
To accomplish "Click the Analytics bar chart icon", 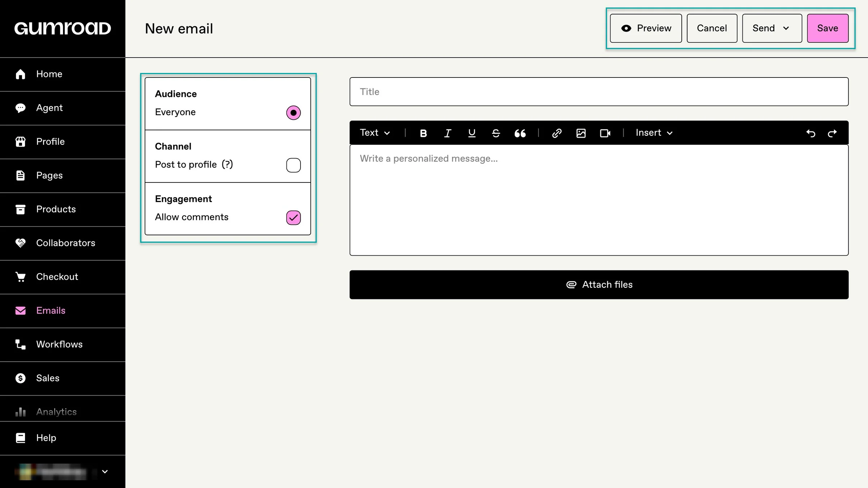I will [21, 412].
